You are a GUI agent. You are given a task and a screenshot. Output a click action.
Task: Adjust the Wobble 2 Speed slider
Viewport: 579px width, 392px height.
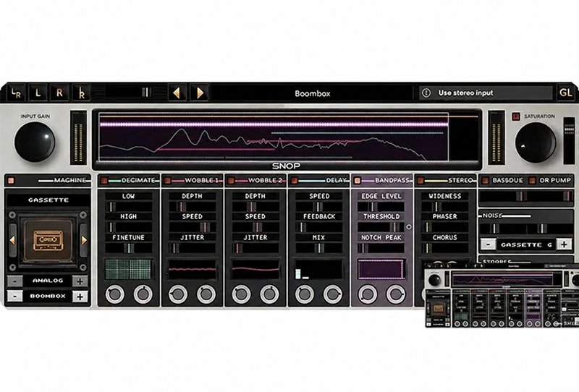(x=255, y=227)
